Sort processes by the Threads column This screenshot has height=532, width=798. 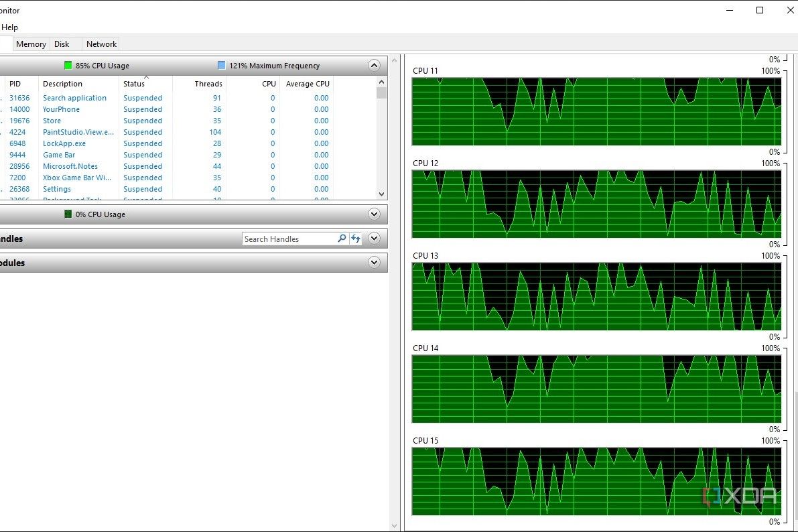208,84
